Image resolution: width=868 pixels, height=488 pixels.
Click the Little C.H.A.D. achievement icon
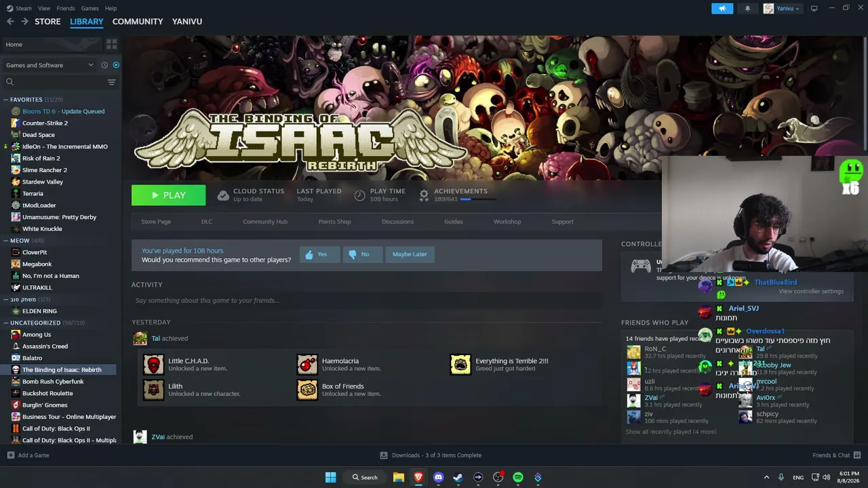[x=153, y=365]
